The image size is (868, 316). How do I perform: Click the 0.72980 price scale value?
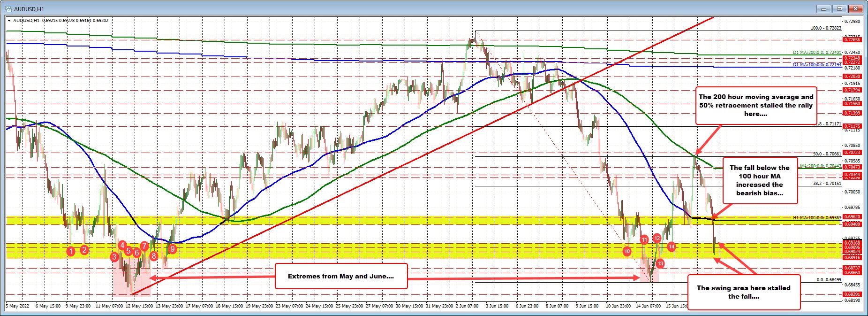coord(852,21)
